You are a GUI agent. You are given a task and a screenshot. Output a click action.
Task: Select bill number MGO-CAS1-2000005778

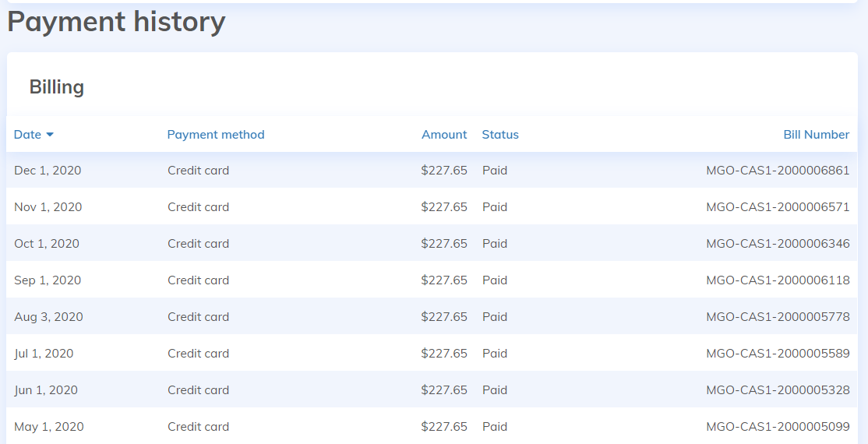778,317
